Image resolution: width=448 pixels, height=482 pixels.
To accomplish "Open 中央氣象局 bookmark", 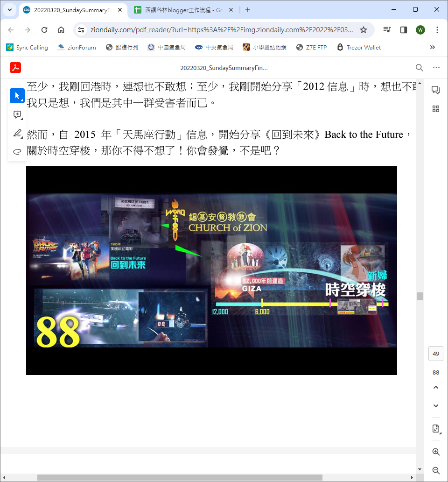I will [214, 47].
